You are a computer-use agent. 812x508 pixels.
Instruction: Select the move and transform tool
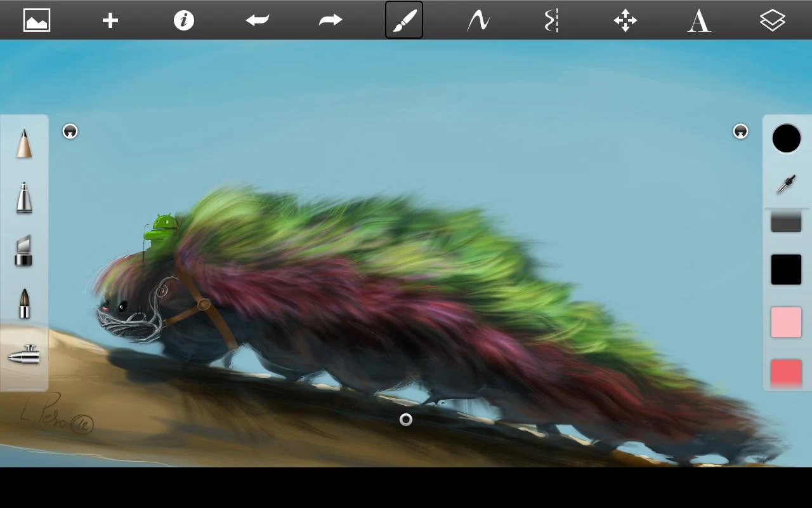pos(625,20)
